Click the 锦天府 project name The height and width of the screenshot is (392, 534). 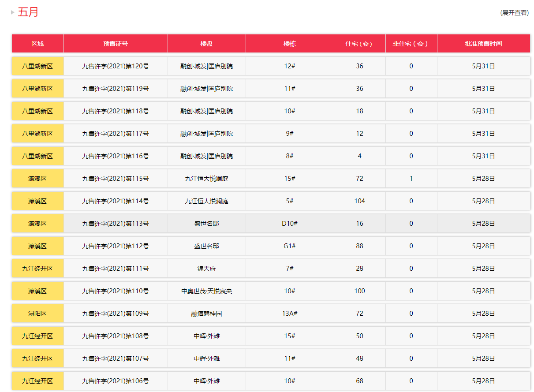[206, 269]
